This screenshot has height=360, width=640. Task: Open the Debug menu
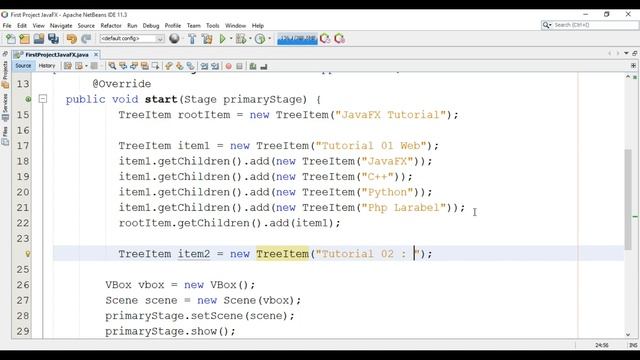click(x=151, y=25)
